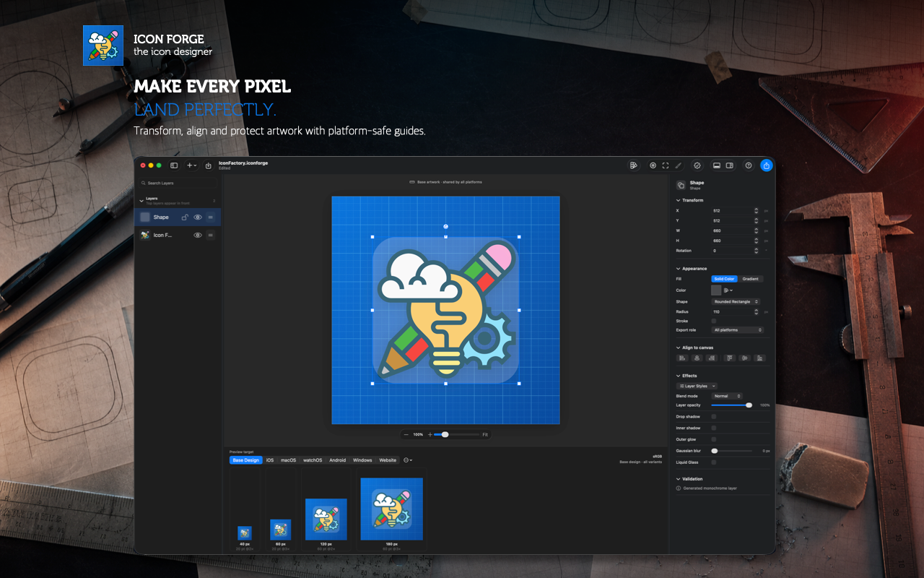The height and width of the screenshot is (578, 924).
Task: Toggle the bottom preview panel icon
Action: pos(717,165)
